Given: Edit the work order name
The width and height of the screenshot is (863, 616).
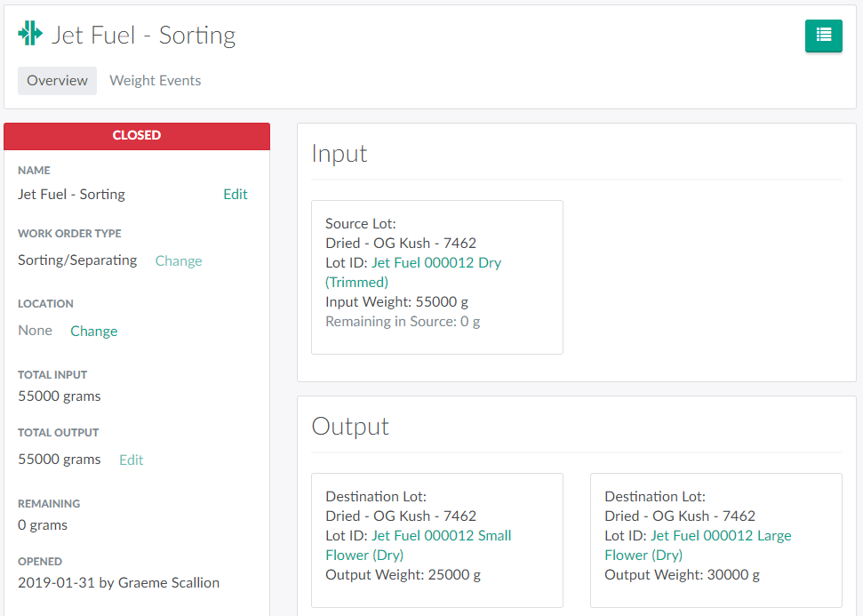Looking at the screenshot, I should click(x=235, y=195).
